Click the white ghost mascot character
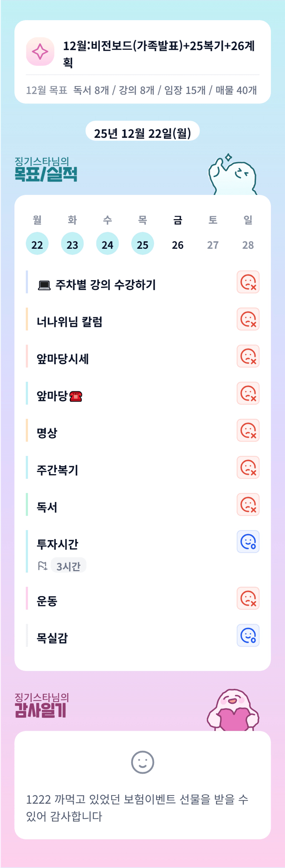The image size is (285, 868). coord(233,175)
